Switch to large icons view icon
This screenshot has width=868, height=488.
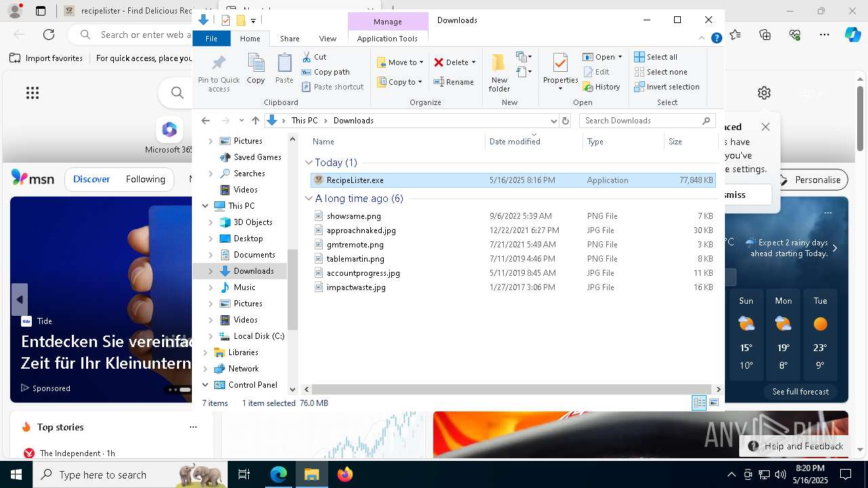click(713, 403)
